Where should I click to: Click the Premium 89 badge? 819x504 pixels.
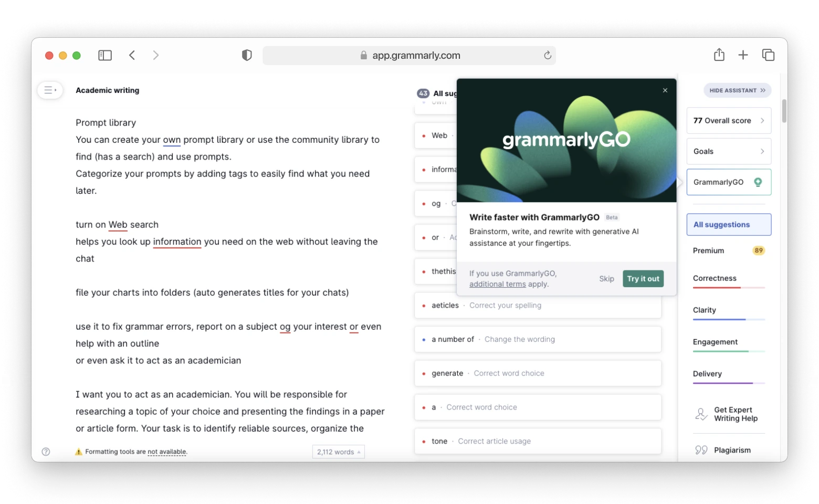759,250
